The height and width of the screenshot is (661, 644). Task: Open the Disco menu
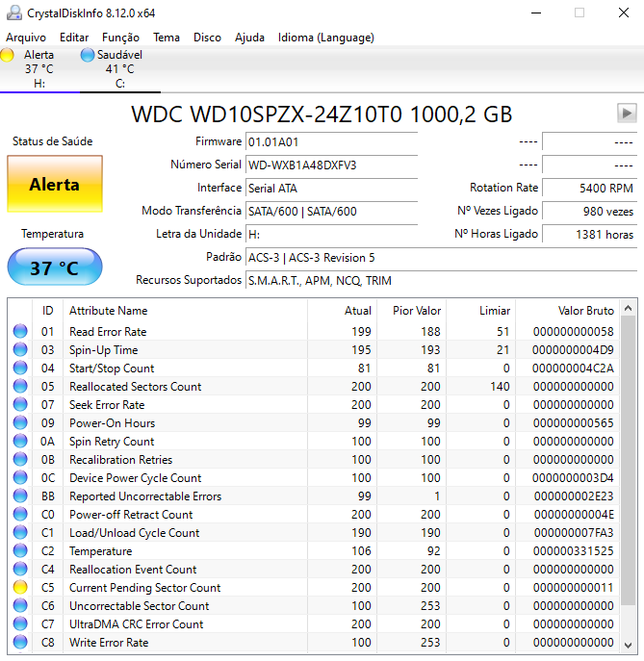tap(207, 38)
